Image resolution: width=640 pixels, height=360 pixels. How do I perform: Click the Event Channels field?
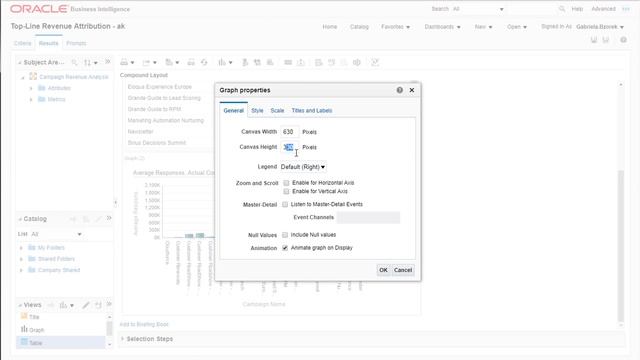tap(368, 218)
